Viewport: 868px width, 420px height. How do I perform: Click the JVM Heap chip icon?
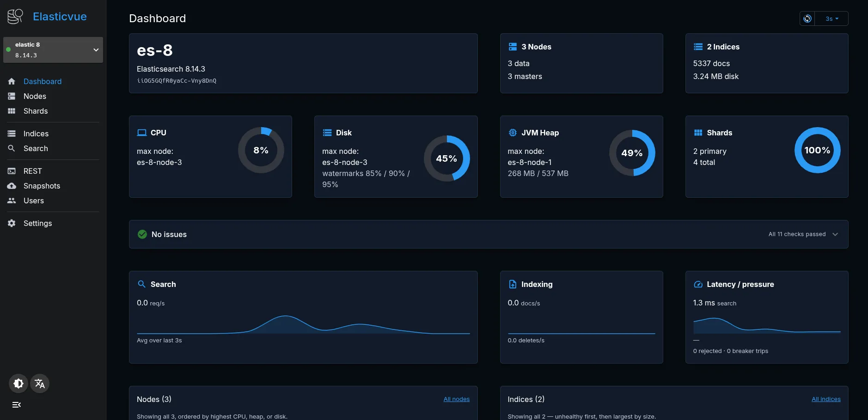[x=513, y=133]
